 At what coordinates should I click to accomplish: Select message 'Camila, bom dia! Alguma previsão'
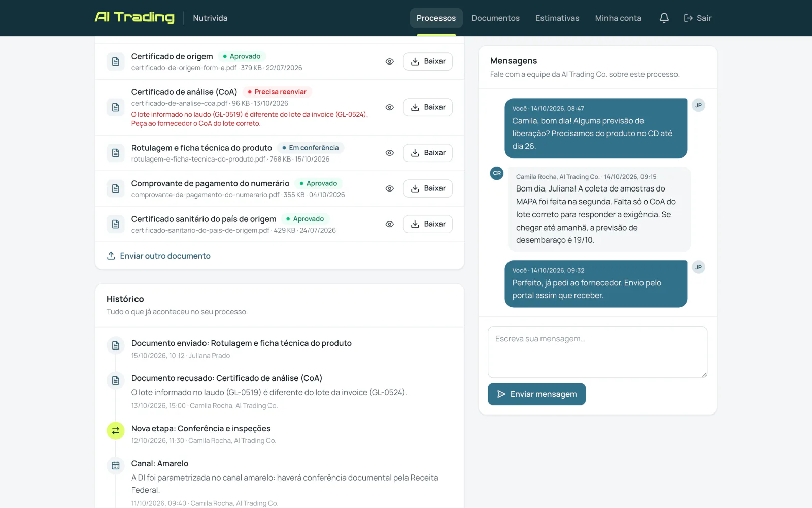pos(596,129)
